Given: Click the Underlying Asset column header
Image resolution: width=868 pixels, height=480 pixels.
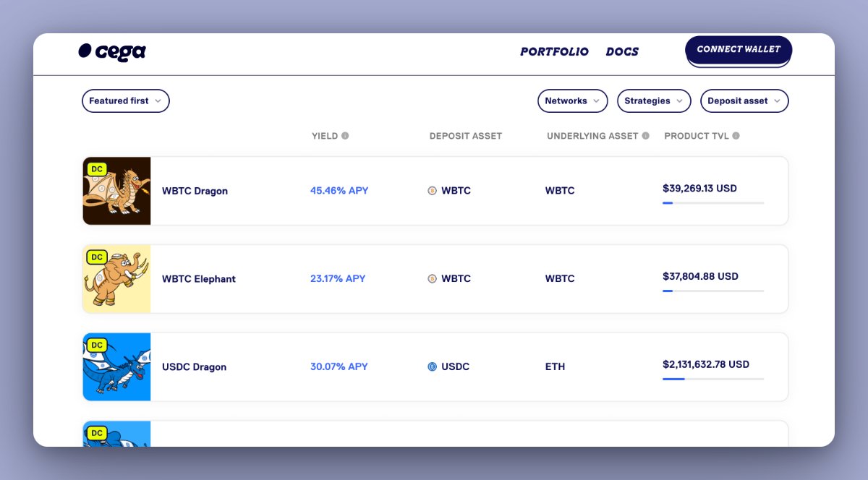Looking at the screenshot, I should (x=592, y=136).
